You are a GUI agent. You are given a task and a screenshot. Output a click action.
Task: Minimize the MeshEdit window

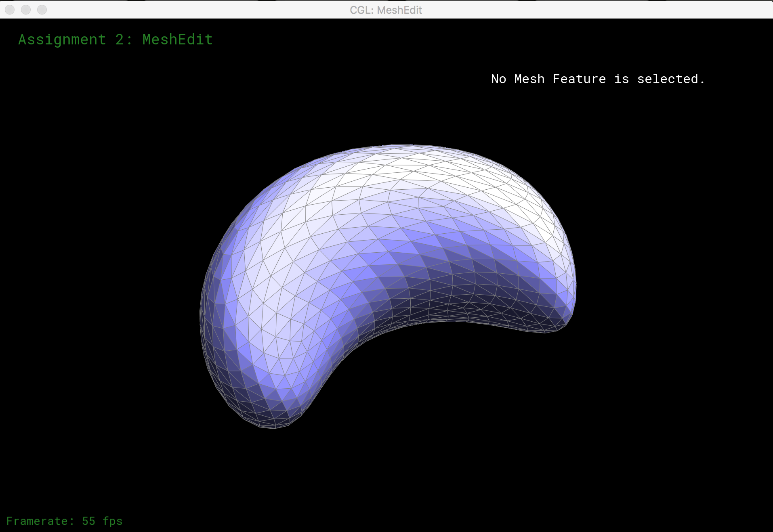[x=26, y=10]
